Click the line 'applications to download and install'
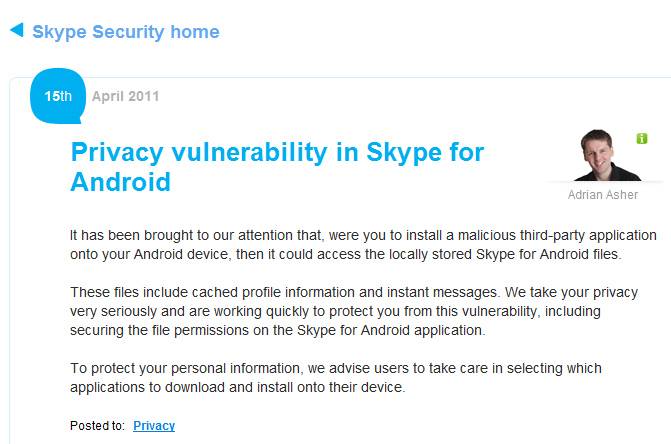This screenshot has height=444, width=671. [238, 387]
